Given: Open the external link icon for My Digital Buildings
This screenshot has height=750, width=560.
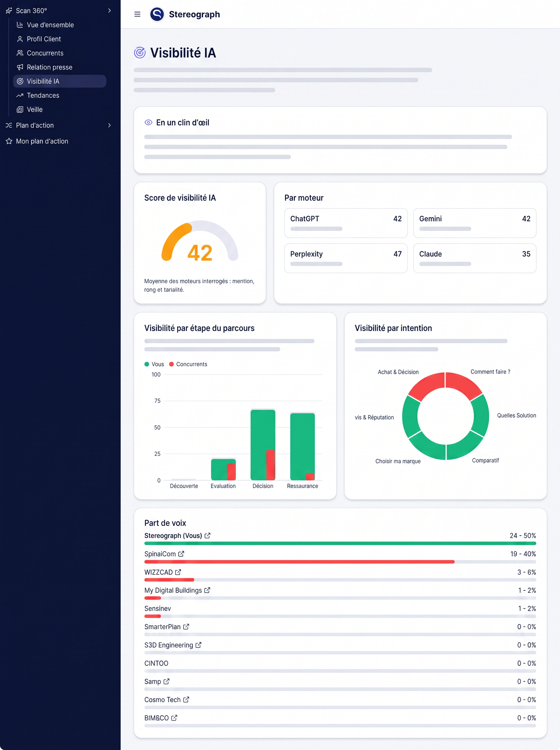Looking at the screenshot, I should (x=207, y=590).
